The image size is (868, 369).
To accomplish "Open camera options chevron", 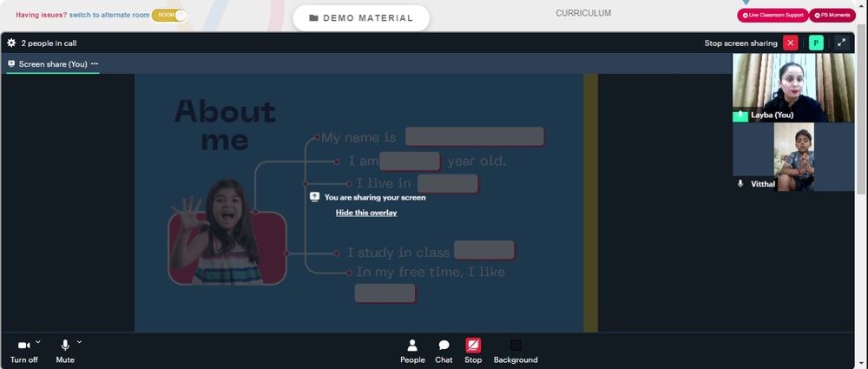I will coord(38,342).
